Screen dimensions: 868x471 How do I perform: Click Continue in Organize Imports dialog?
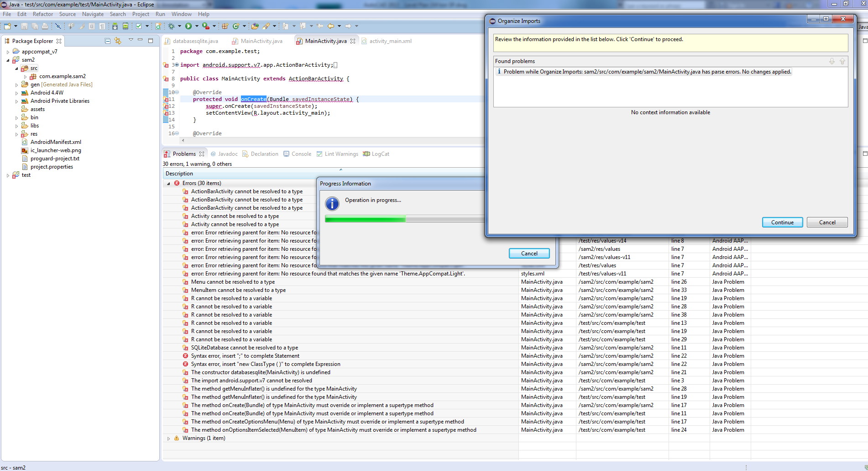tap(782, 222)
